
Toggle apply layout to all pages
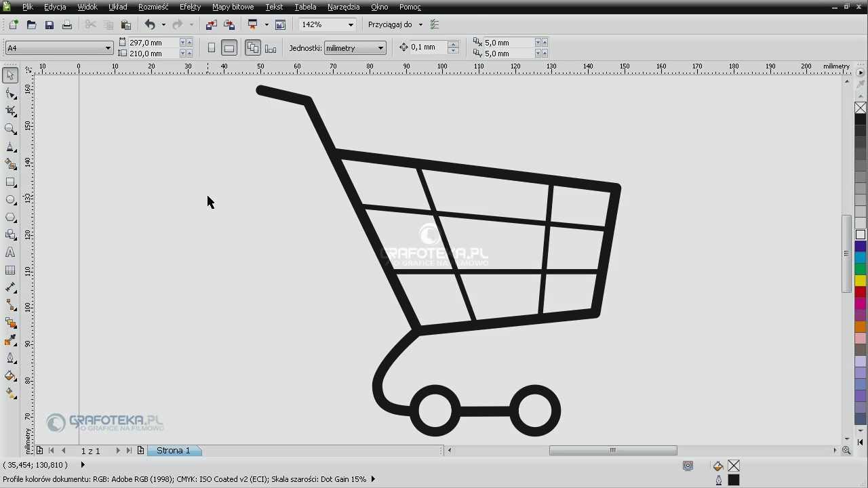coord(253,48)
